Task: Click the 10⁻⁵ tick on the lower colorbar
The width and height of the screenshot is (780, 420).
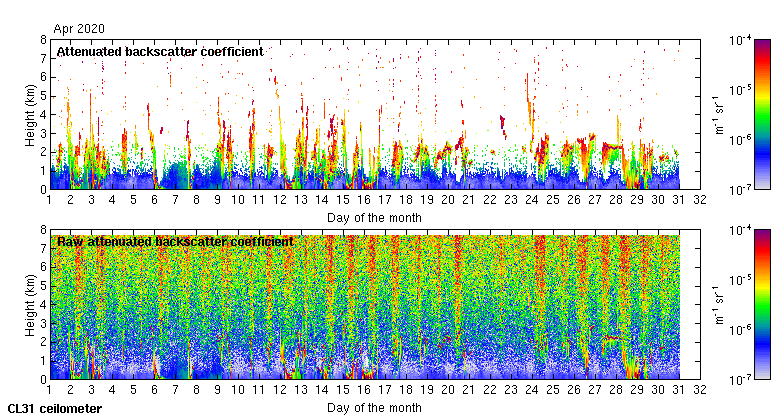Action: (x=740, y=280)
